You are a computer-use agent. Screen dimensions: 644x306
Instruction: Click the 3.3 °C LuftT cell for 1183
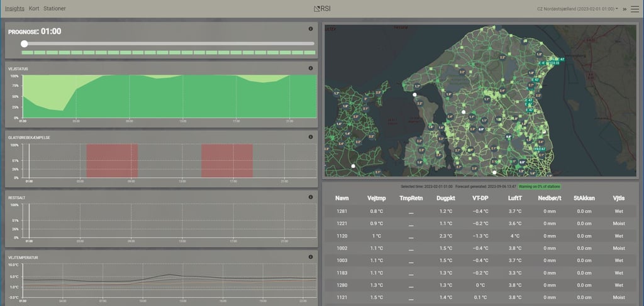tap(514, 273)
